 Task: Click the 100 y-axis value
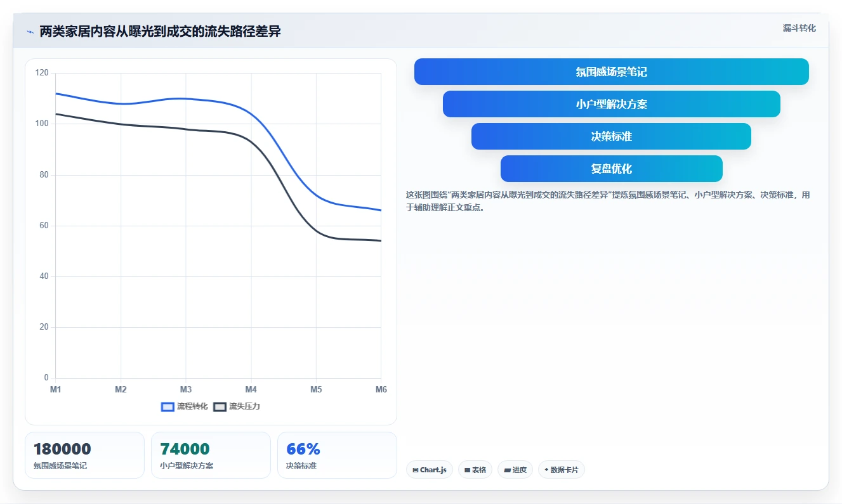click(x=42, y=124)
